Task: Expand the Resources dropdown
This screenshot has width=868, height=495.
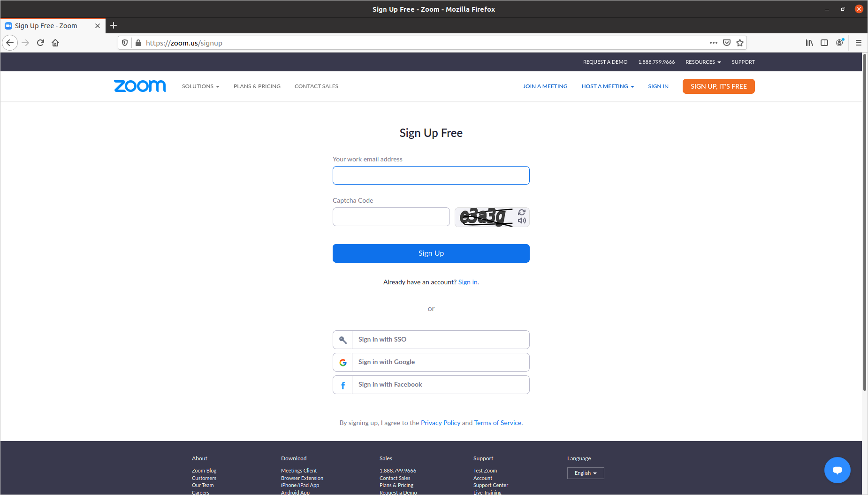Action: pos(703,62)
